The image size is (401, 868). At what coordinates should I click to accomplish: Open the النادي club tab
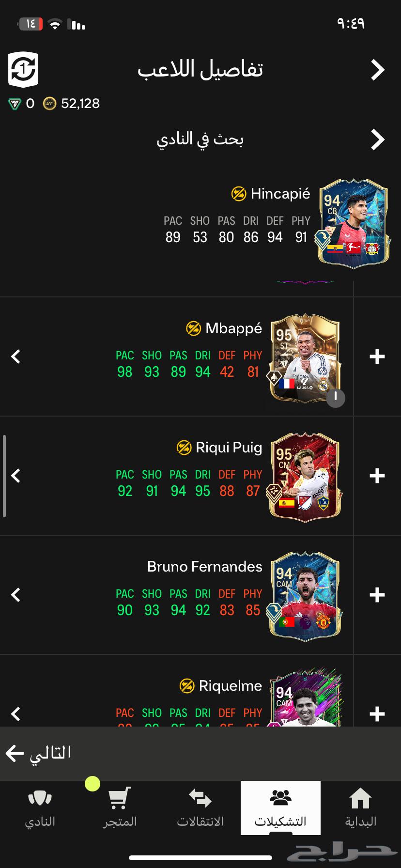[40, 808]
